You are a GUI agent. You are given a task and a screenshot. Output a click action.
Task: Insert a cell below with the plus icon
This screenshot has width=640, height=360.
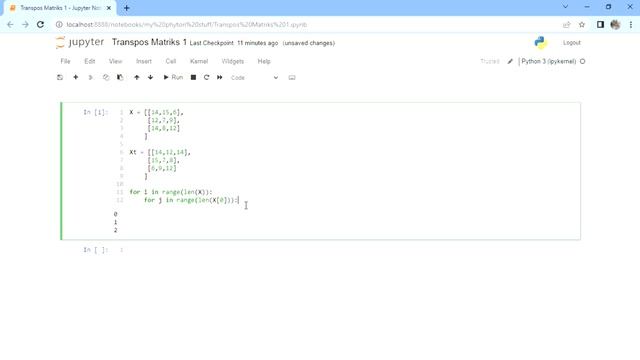[x=76, y=77]
